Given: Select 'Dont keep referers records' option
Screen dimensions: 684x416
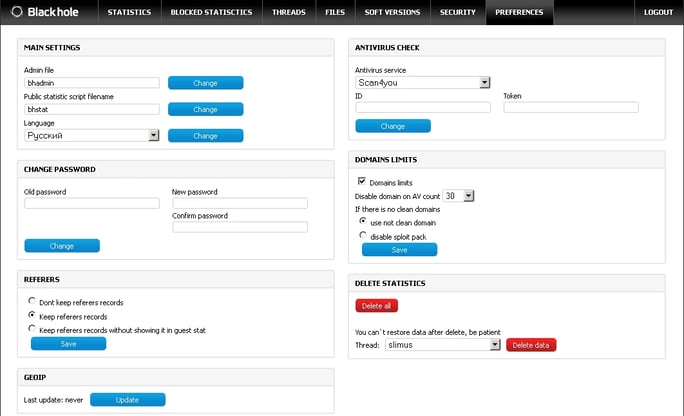Looking at the screenshot, I should [x=32, y=301].
